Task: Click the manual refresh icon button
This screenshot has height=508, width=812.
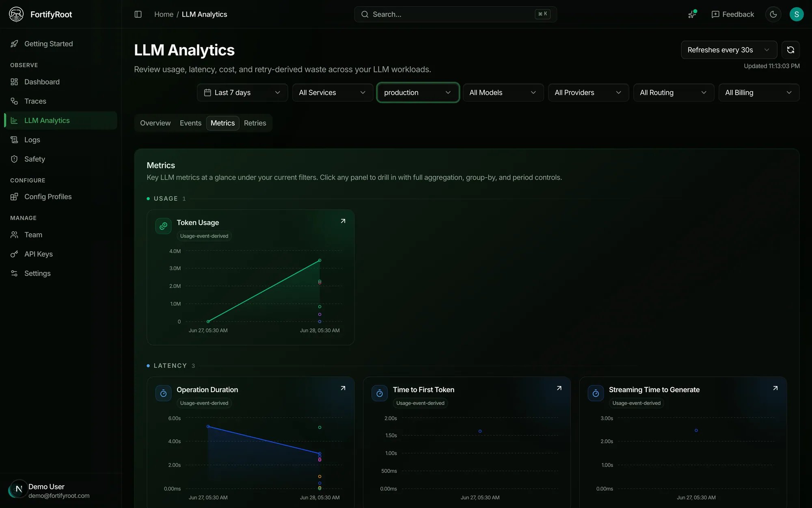Action: point(790,50)
